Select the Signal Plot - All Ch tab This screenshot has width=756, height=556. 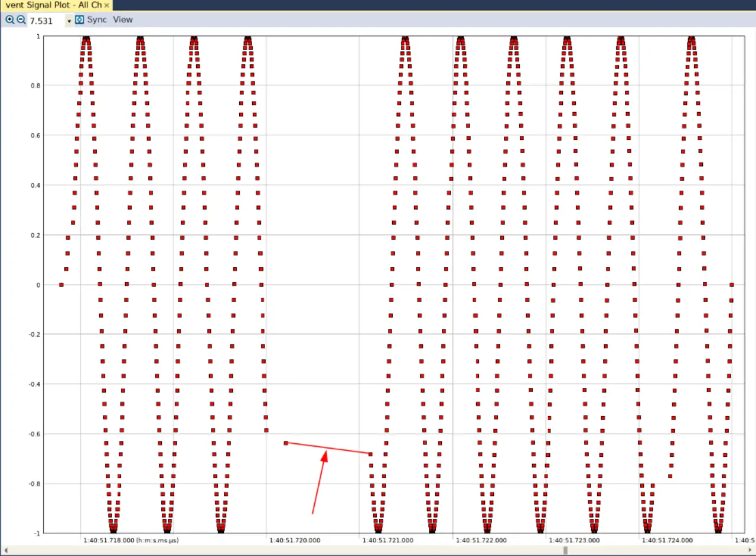53,5
